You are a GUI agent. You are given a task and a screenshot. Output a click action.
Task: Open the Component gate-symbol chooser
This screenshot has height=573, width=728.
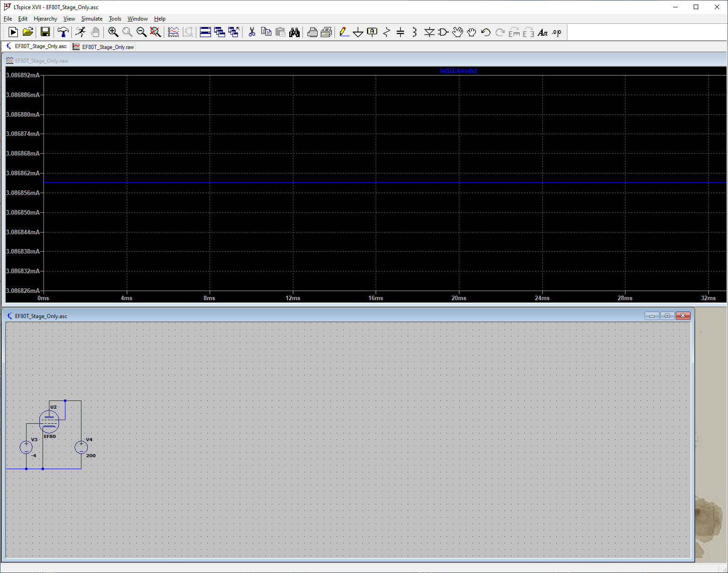coord(443,32)
